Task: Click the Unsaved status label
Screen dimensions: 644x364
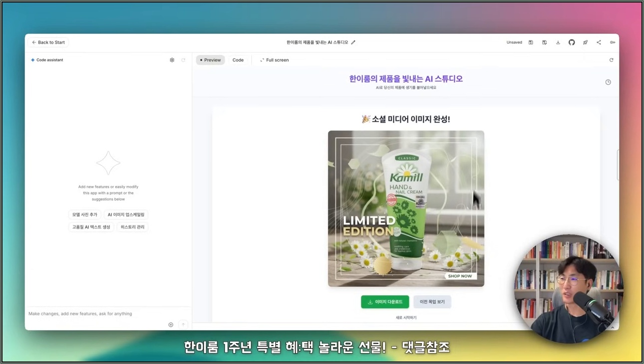Action: click(514, 42)
